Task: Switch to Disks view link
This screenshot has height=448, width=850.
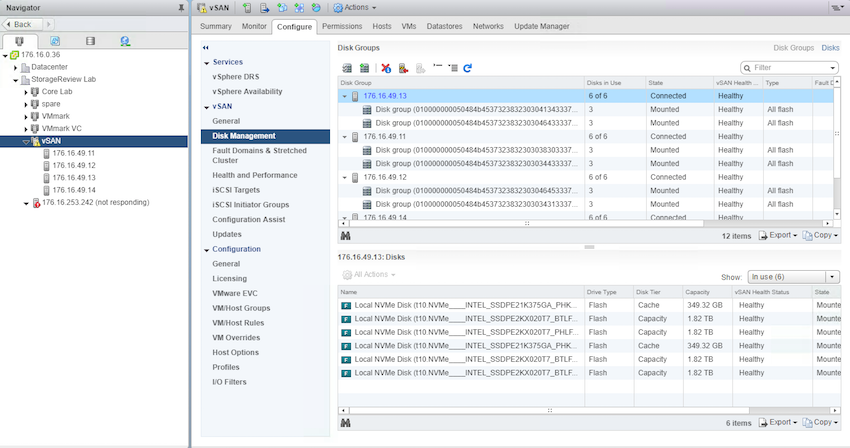Action: click(830, 48)
